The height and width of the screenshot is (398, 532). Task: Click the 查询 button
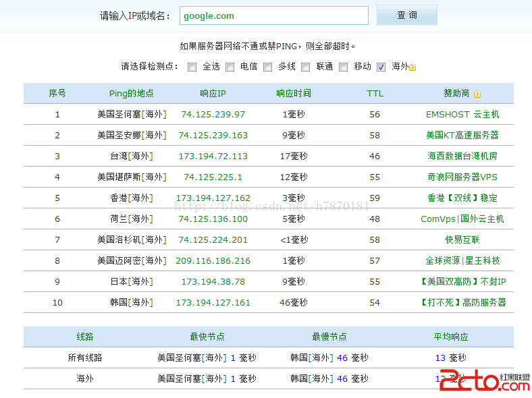click(x=407, y=15)
